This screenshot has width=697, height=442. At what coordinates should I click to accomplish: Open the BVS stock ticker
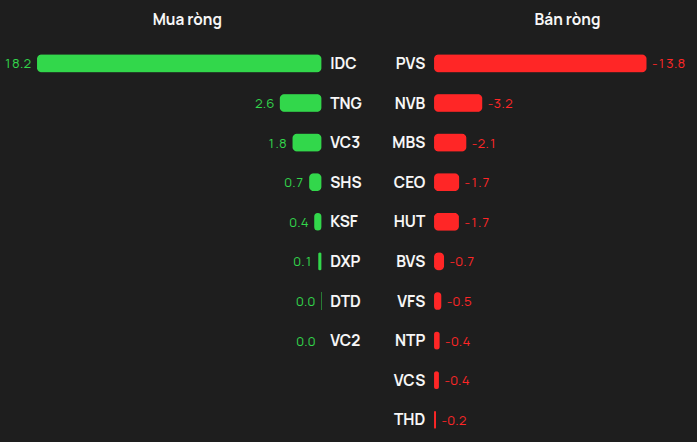pyautogui.click(x=411, y=261)
